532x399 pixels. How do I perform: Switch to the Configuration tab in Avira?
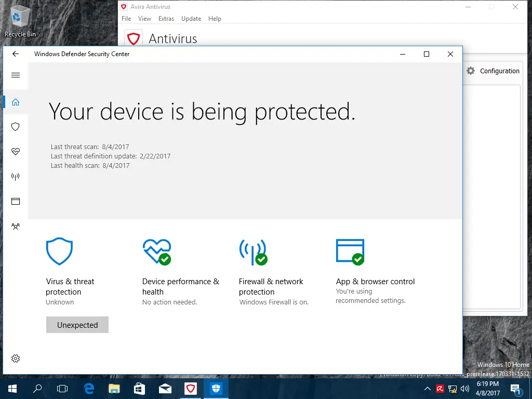click(x=493, y=71)
